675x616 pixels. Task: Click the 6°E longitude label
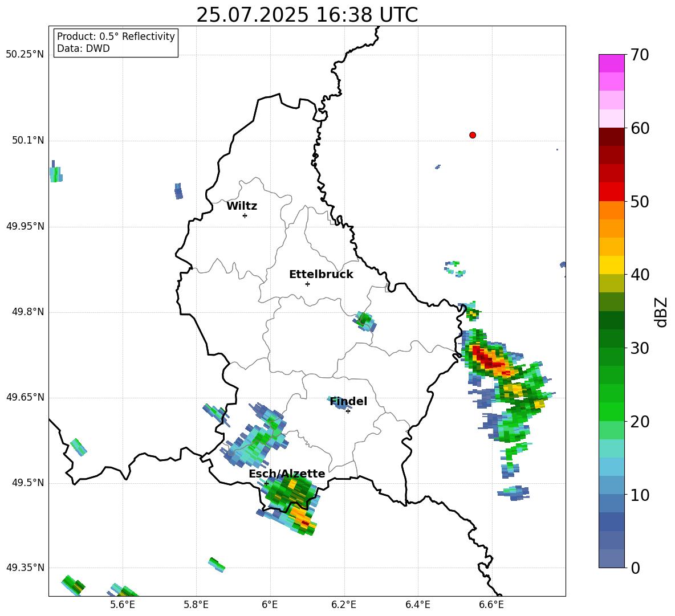270,605
